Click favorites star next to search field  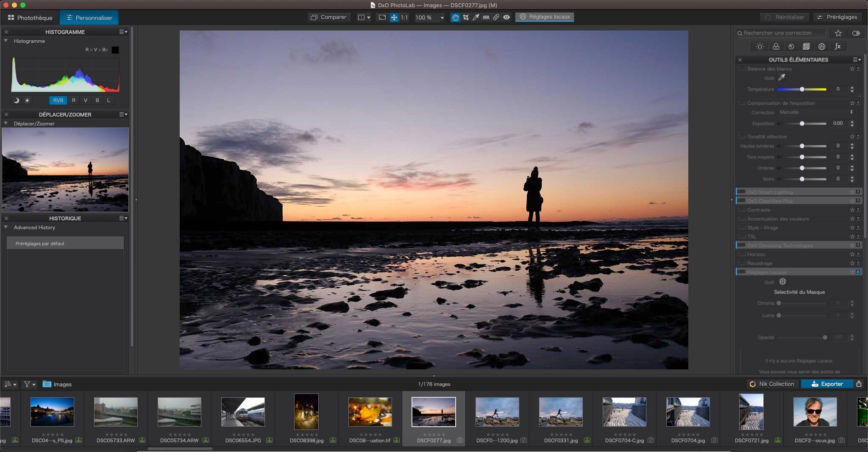(x=838, y=33)
